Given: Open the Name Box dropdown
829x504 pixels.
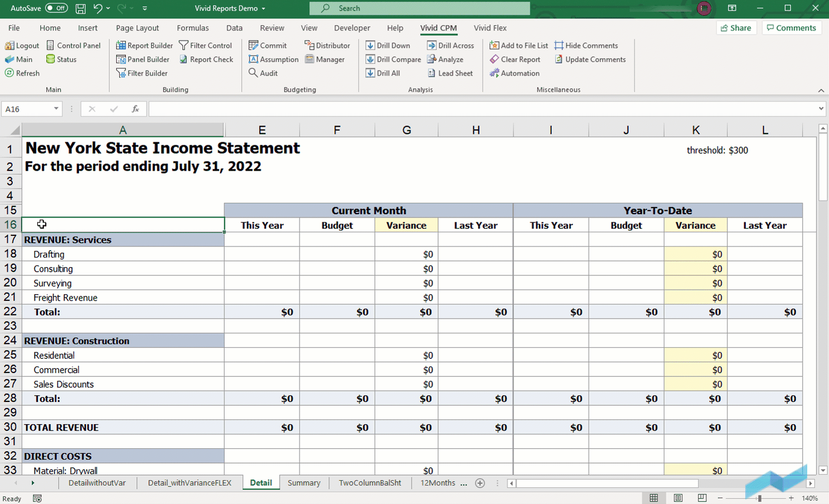Looking at the screenshot, I should tap(55, 109).
